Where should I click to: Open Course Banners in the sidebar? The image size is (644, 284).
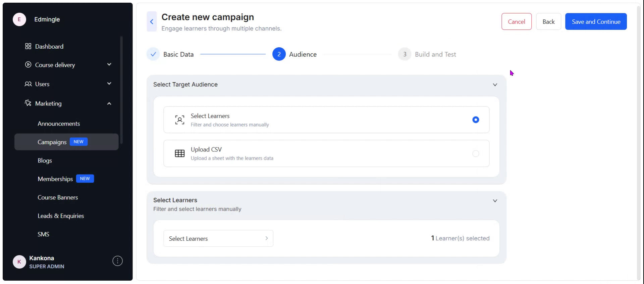[x=58, y=197]
